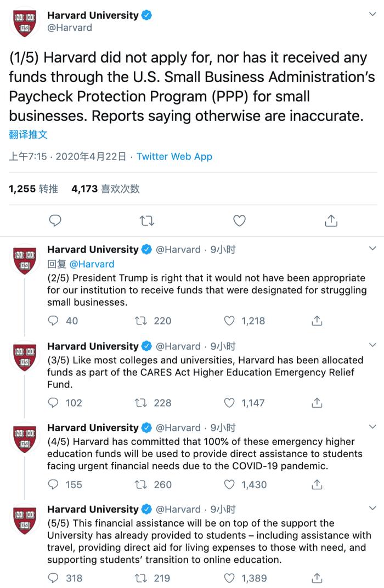This screenshot has width=384, height=588.
Task: View the 4,173 喜欢次数 likes list
Action: coord(105,189)
